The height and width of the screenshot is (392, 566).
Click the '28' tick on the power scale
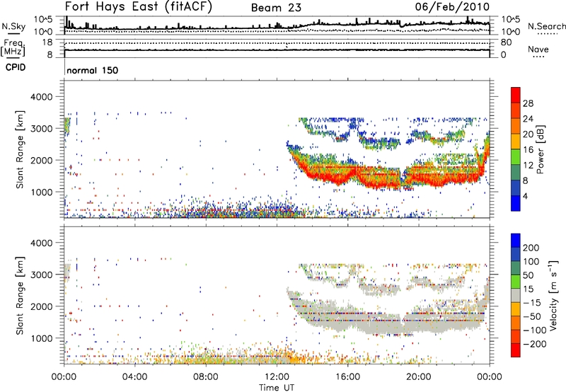point(528,103)
